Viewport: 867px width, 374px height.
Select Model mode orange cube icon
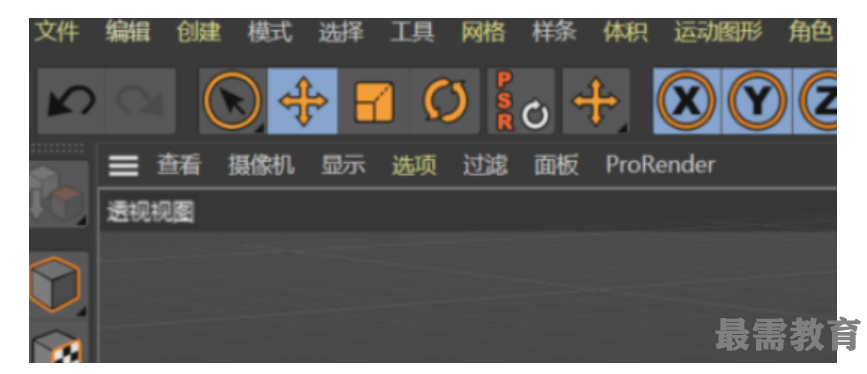(55, 284)
